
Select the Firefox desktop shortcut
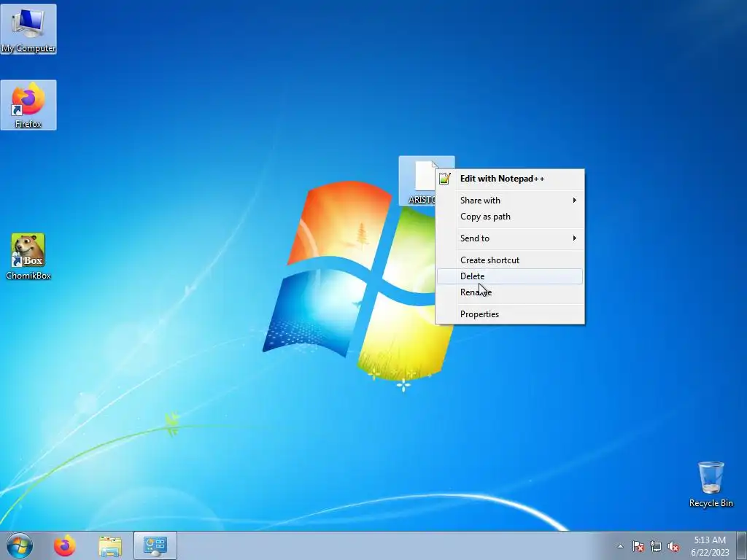tap(28, 105)
